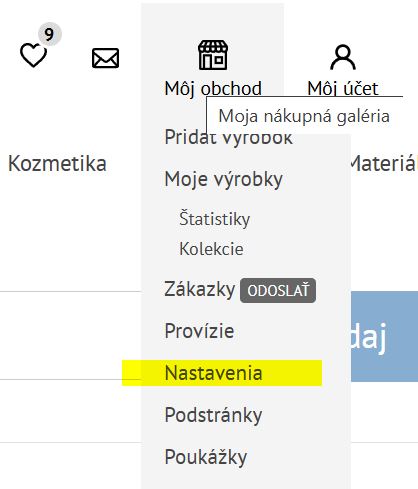
Task: Open favorites via the heart icon
Action: click(x=33, y=55)
